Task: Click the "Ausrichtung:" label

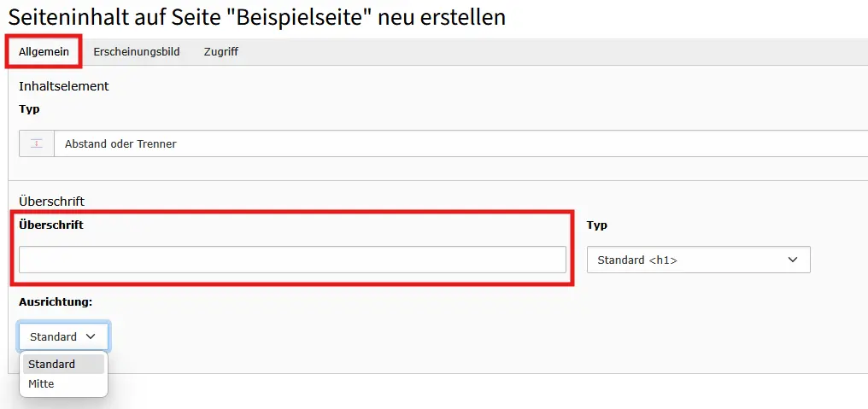Action: point(56,302)
